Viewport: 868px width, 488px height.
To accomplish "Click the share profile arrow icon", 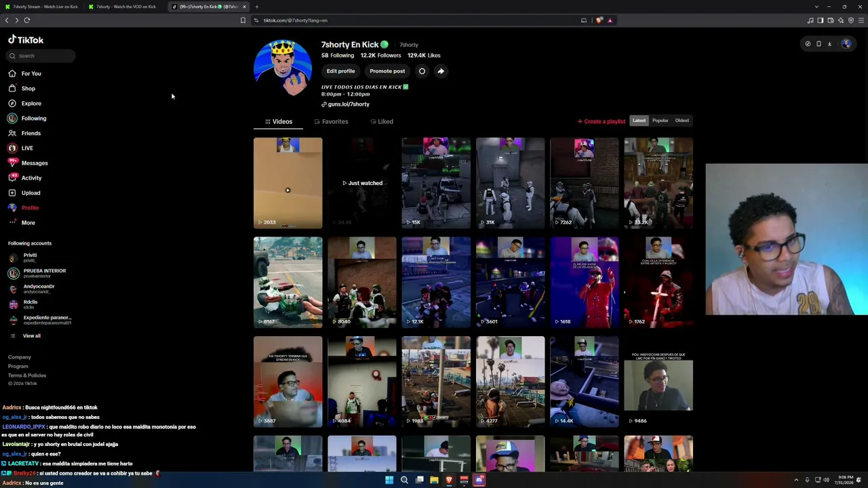I will [x=441, y=71].
